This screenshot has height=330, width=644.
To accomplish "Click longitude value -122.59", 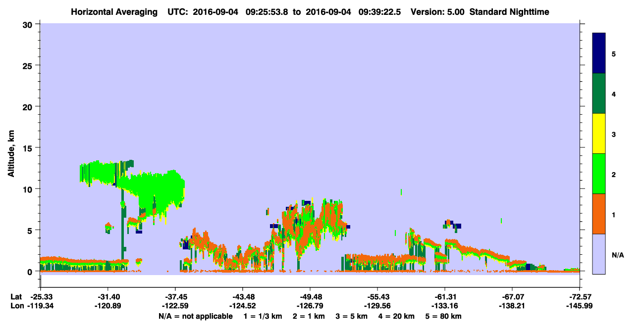I will (x=175, y=306).
